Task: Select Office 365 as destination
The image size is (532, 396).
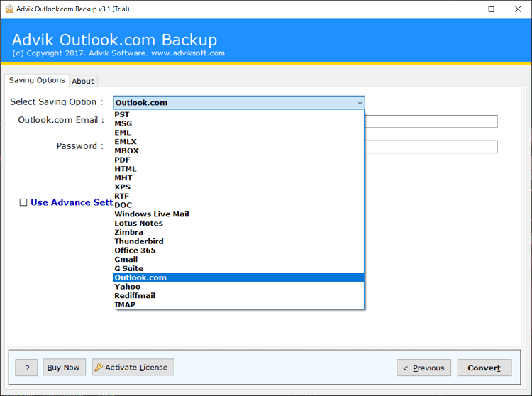Action: (238, 250)
